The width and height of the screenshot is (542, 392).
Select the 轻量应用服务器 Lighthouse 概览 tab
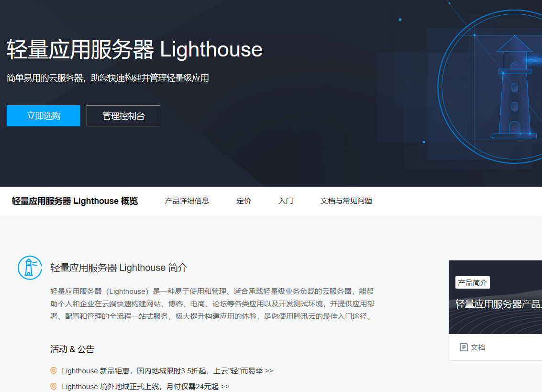pos(75,201)
